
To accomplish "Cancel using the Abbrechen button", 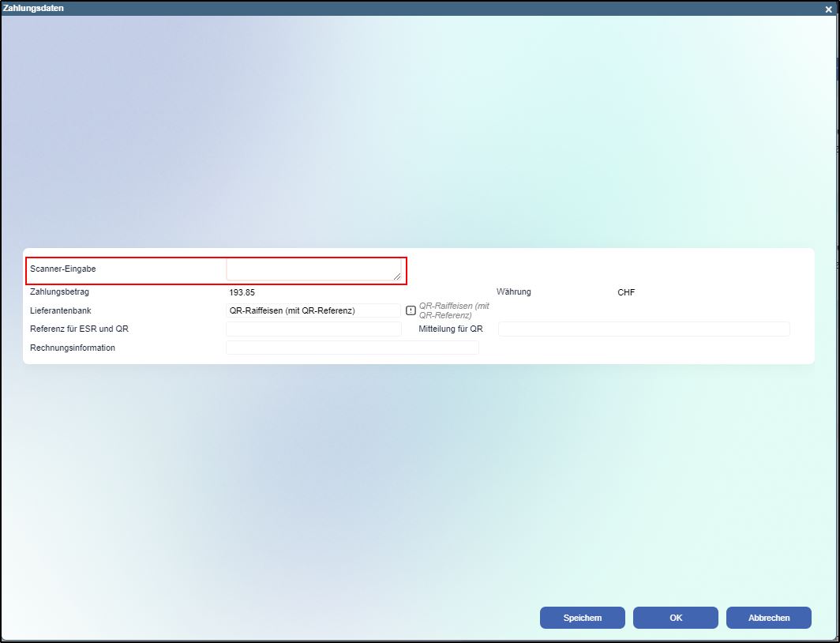I will coord(768,618).
